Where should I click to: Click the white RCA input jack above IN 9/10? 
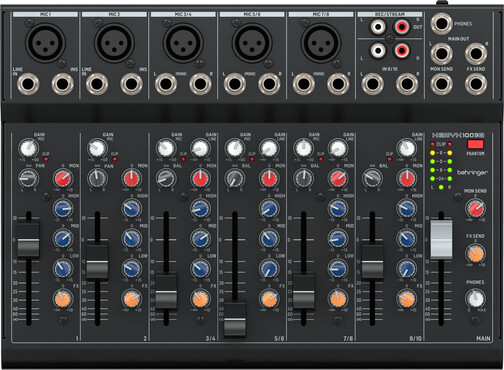378,50
